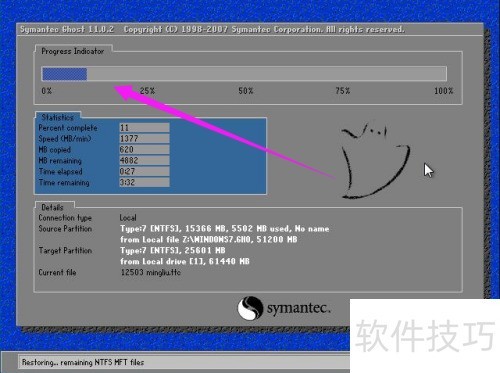The width and height of the screenshot is (500, 373).
Task: Click the 'Speed (MB/min)' label
Action: pyautogui.click(x=65, y=139)
